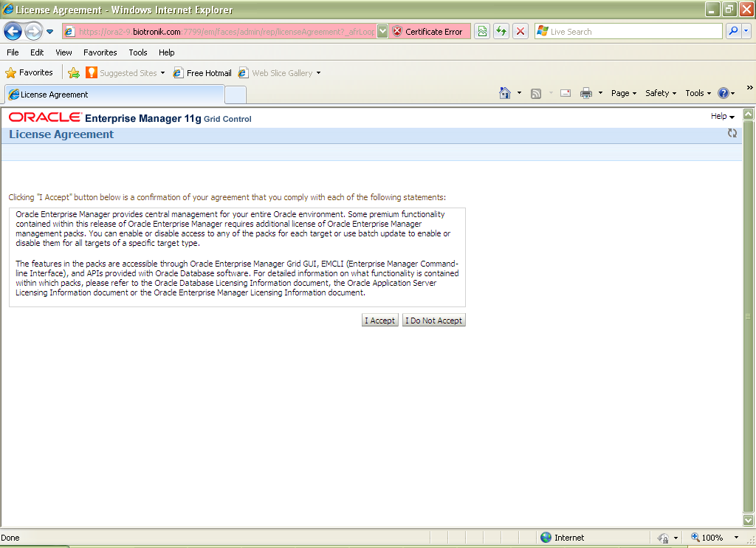Open the Free Hotmail favorites link
This screenshot has width=756, height=548.
click(x=202, y=73)
